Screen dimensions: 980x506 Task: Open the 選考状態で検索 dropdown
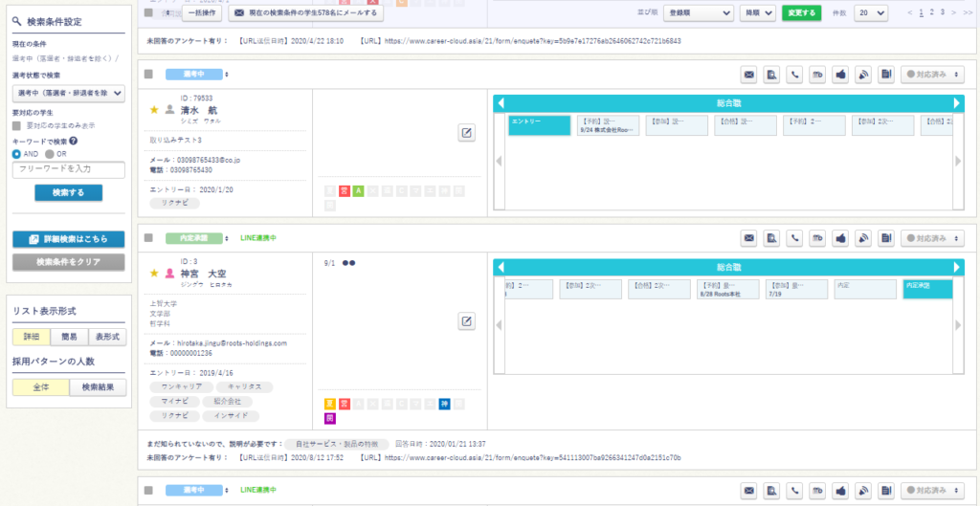[x=68, y=93]
